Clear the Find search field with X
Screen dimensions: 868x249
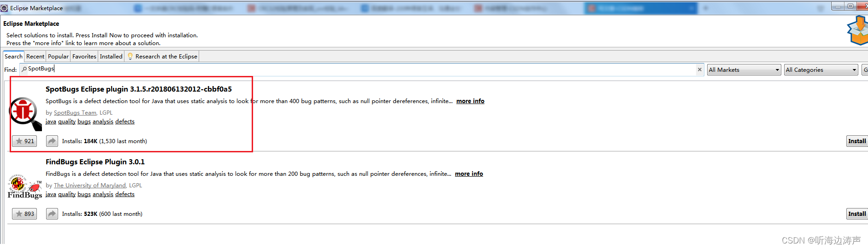coord(700,69)
